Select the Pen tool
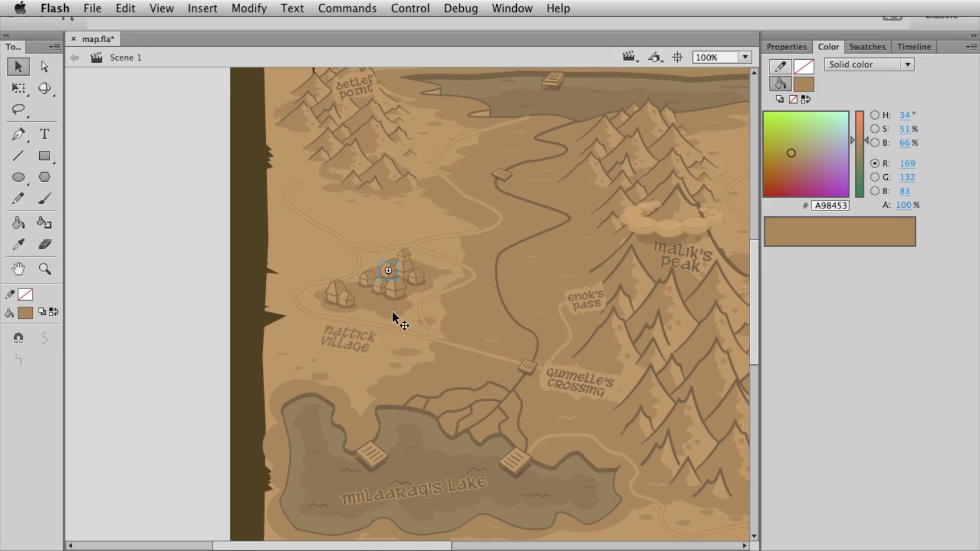 click(x=19, y=134)
